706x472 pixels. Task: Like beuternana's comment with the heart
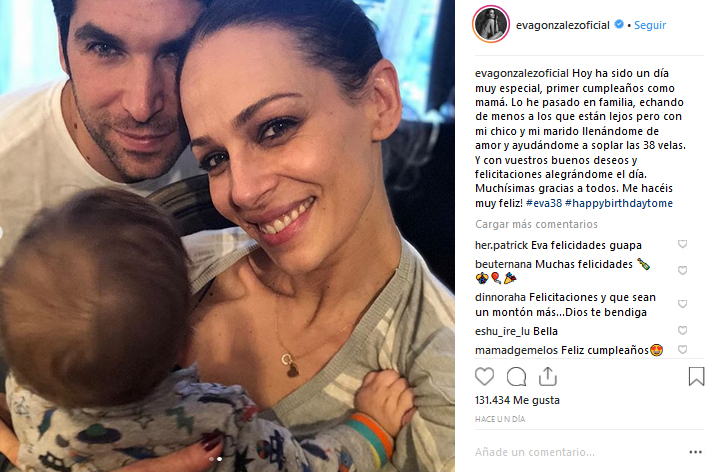(x=683, y=270)
